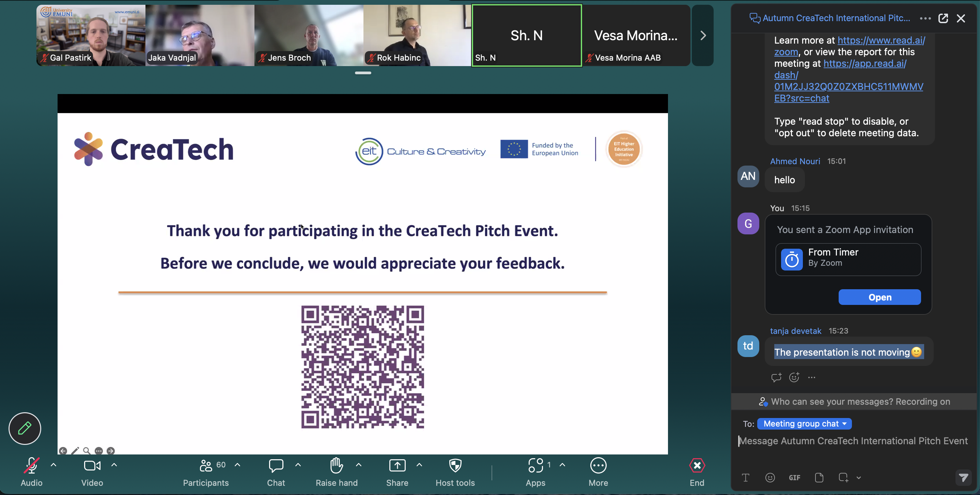This screenshot has height=495, width=980.
Task: Pop out the chat panel window
Action: coord(943,18)
